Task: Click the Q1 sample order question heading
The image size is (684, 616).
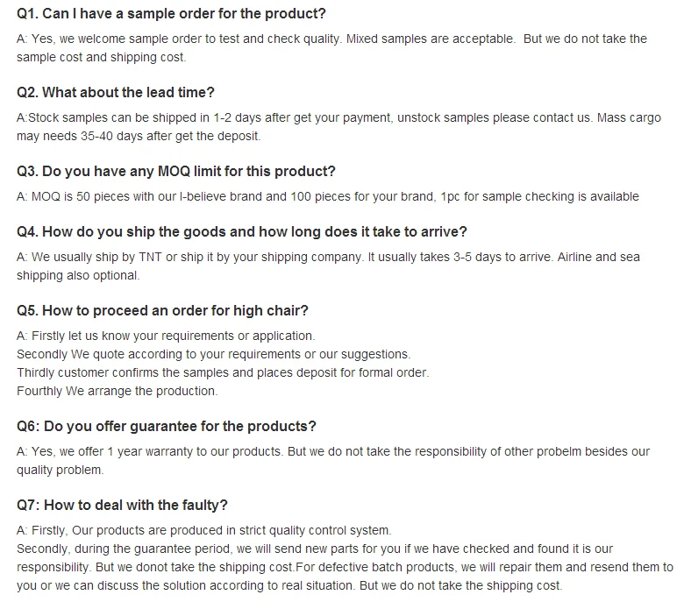Action: pyautogui.click(x=171, y=13)
